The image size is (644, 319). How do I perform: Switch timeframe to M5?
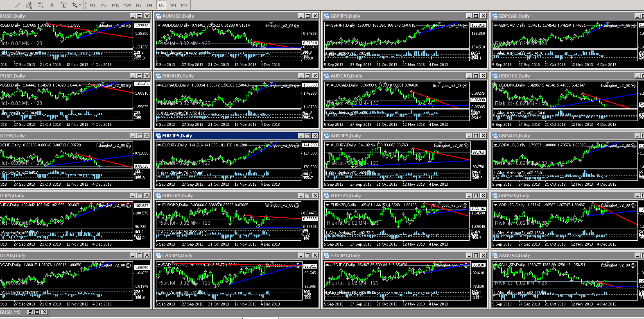coord(104,5)
